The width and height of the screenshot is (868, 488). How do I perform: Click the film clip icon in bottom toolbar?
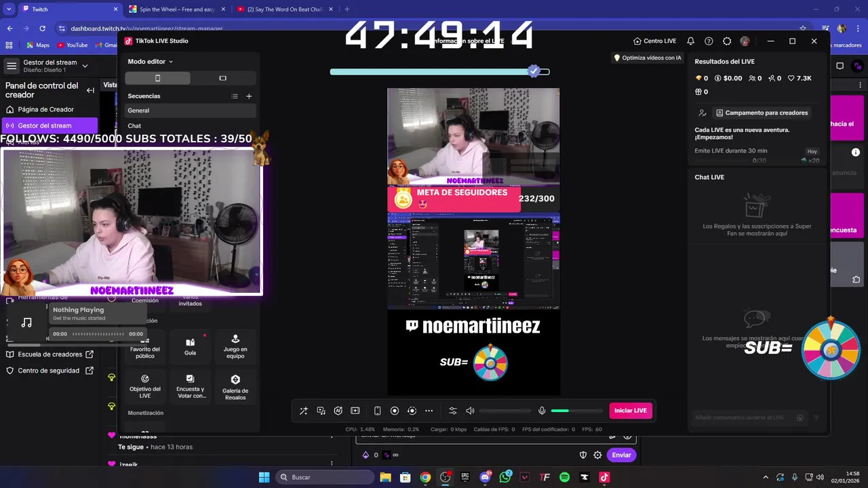(x=355, y=411)
